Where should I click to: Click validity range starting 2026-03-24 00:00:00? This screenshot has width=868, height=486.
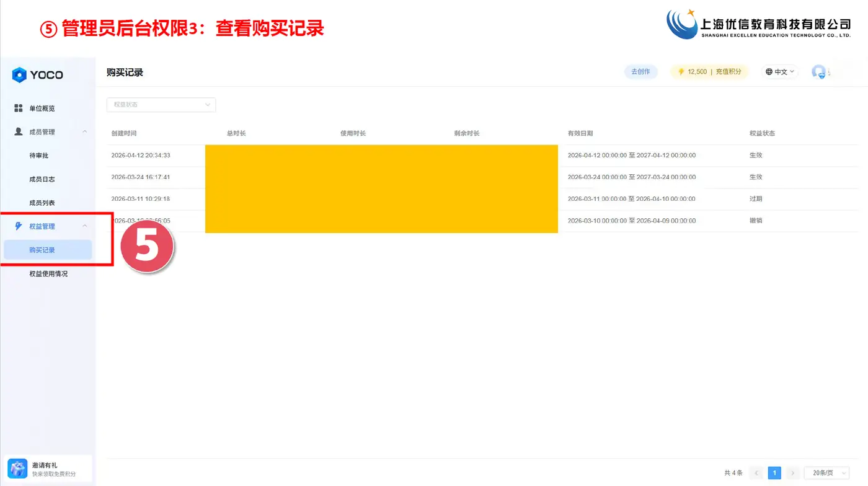632,177
